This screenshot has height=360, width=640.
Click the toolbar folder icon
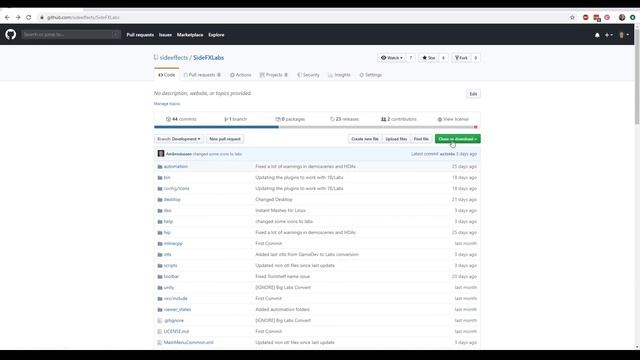click(160, 277)
